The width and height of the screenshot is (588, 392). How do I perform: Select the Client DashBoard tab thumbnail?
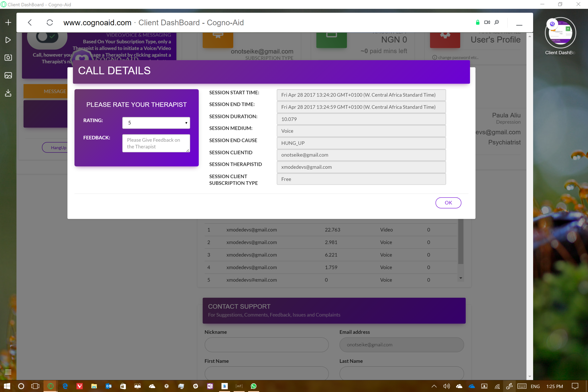click(560, 33)
